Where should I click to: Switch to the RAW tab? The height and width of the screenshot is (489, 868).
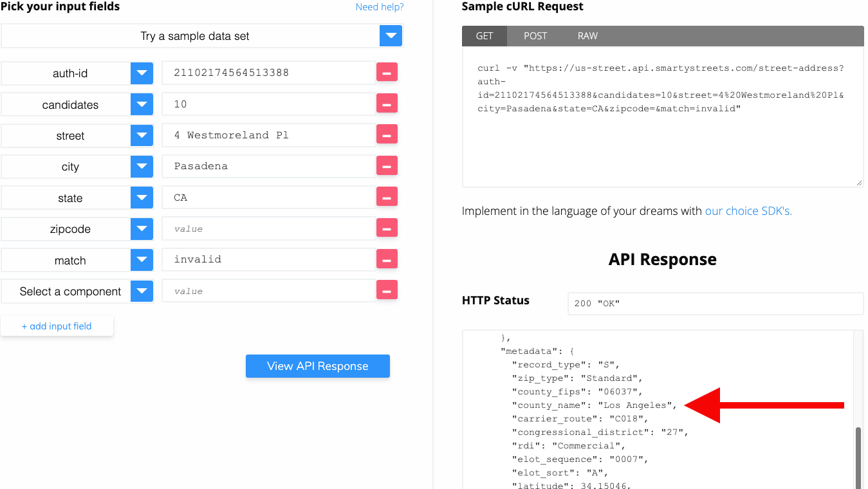point(586,36)
